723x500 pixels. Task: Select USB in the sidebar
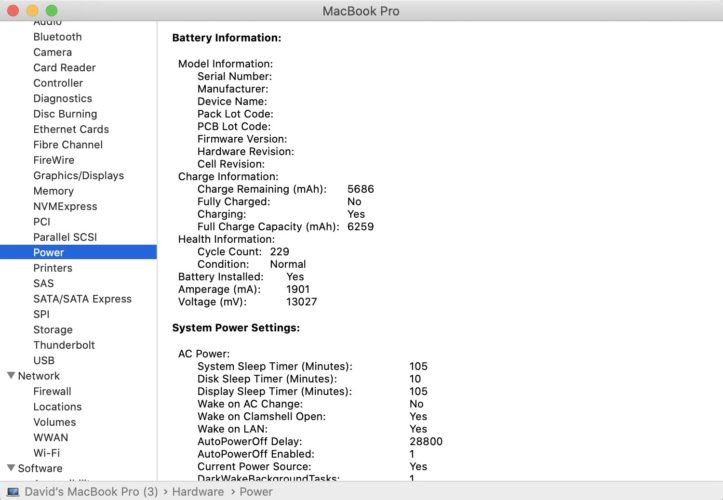(44, 360)
